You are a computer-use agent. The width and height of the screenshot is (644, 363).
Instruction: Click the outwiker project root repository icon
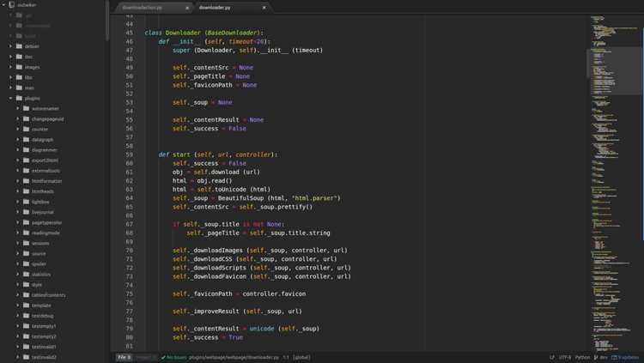tap(12, 5)
